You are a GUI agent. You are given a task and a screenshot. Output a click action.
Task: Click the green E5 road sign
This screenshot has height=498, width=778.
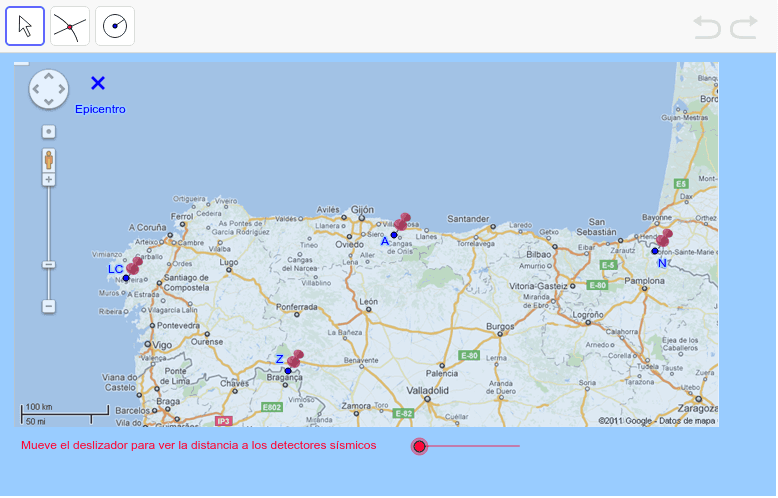pos(681,184)
